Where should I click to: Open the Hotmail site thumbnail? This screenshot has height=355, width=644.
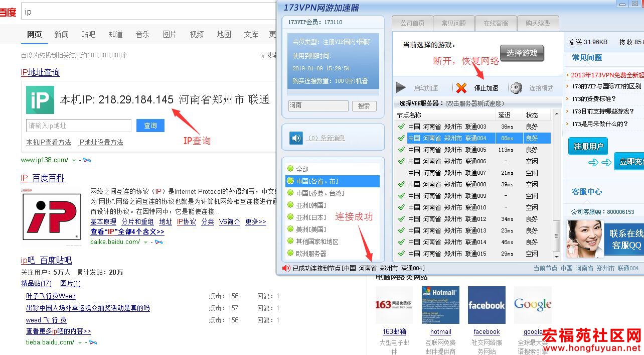coord(441,305)
